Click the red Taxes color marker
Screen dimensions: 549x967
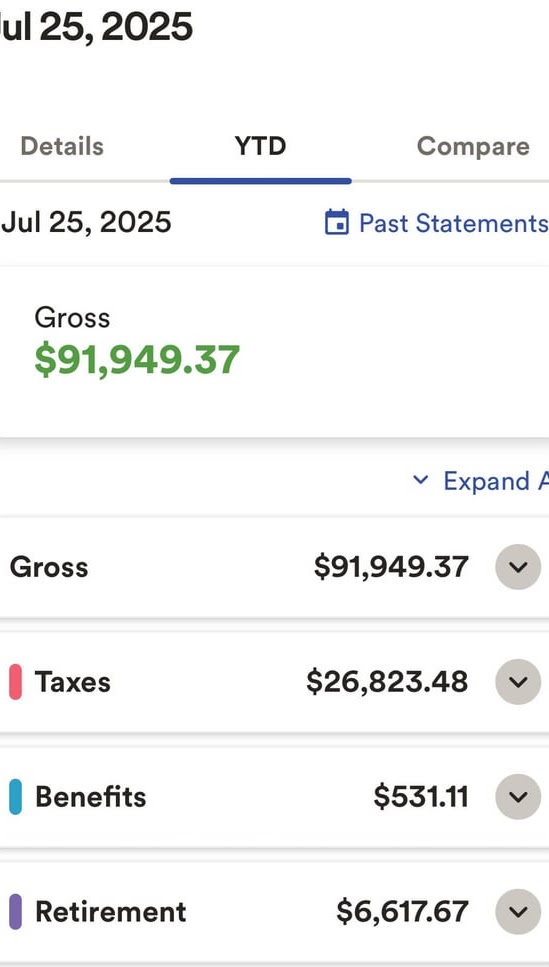tap(15, 681)
